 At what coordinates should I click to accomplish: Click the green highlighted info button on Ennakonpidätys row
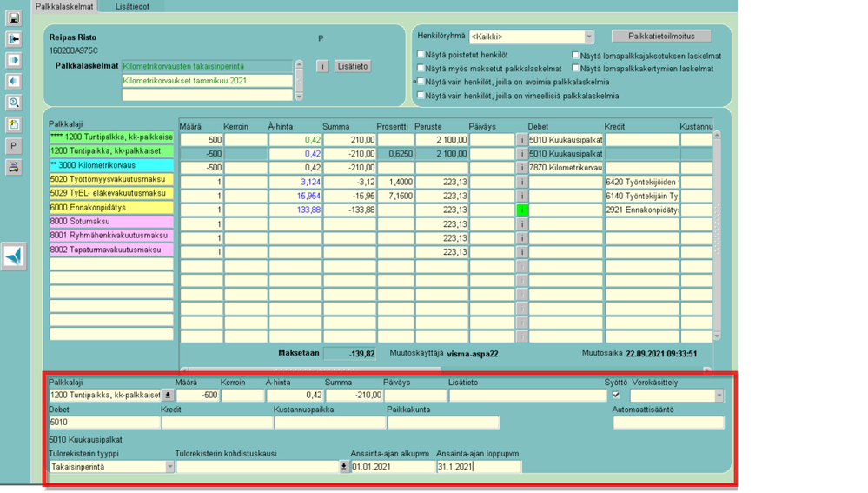pyautogui.click(x=522, y=210)
